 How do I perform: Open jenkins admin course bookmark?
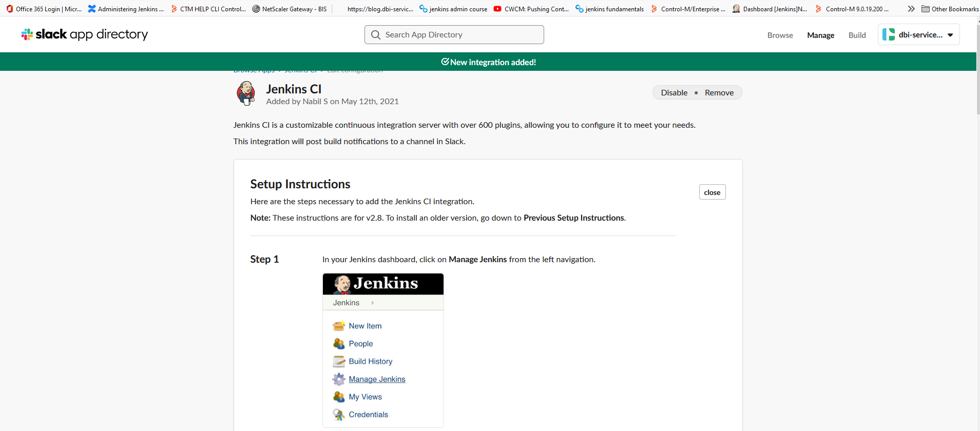453,9
